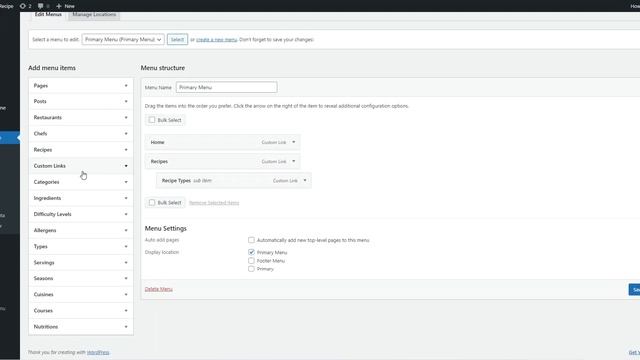The image size is (640, 360).
Task: Expand the Servings panel
Action: [81, 262]
